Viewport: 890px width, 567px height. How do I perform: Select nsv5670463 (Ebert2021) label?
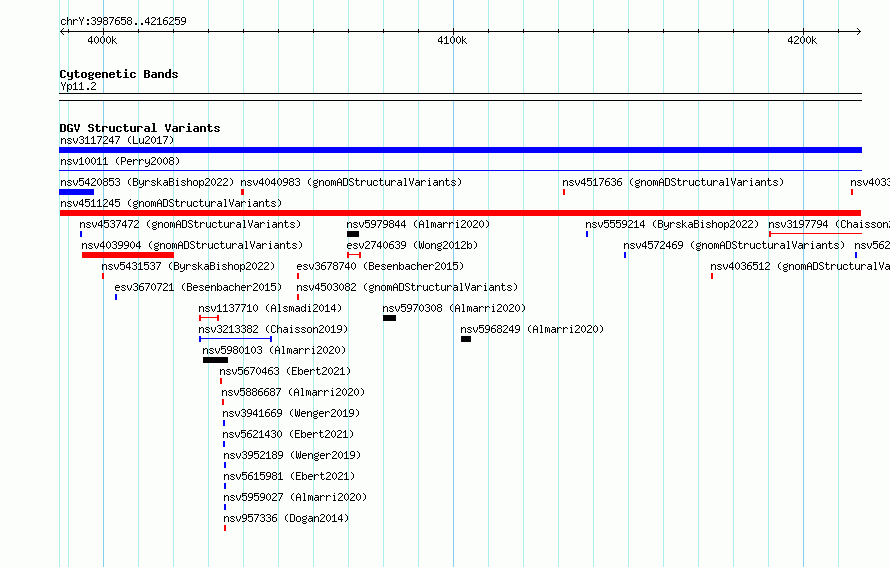tap(286, 371)
